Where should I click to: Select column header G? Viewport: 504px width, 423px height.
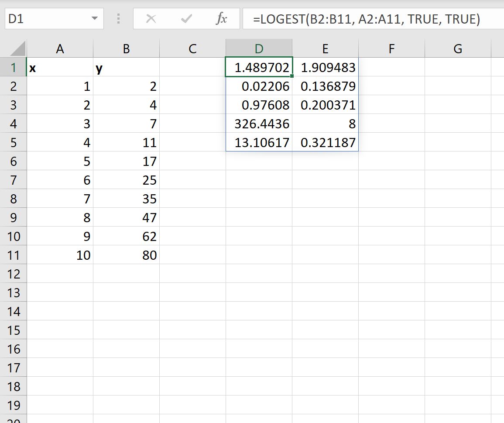coord(457,48)
